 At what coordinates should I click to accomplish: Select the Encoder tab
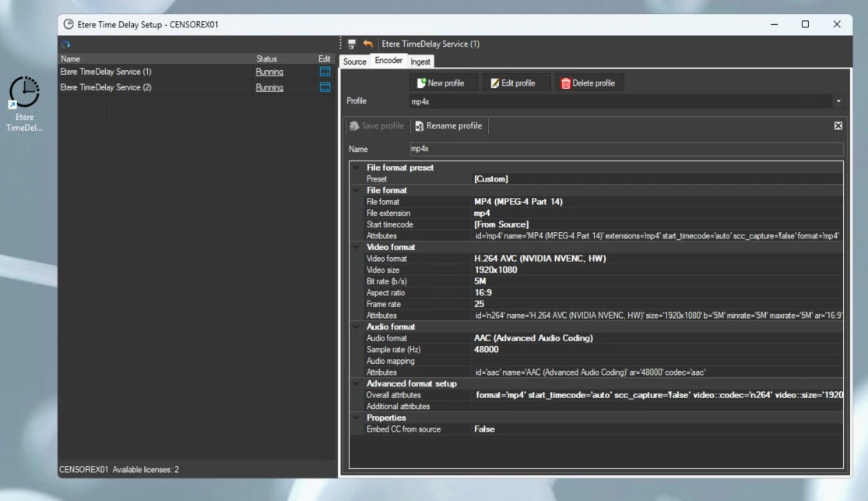tap(388, 61)
